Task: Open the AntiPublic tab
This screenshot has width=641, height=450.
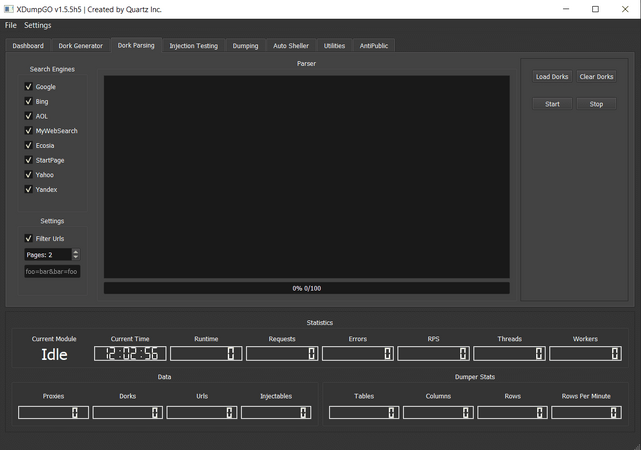Action: 374,46
